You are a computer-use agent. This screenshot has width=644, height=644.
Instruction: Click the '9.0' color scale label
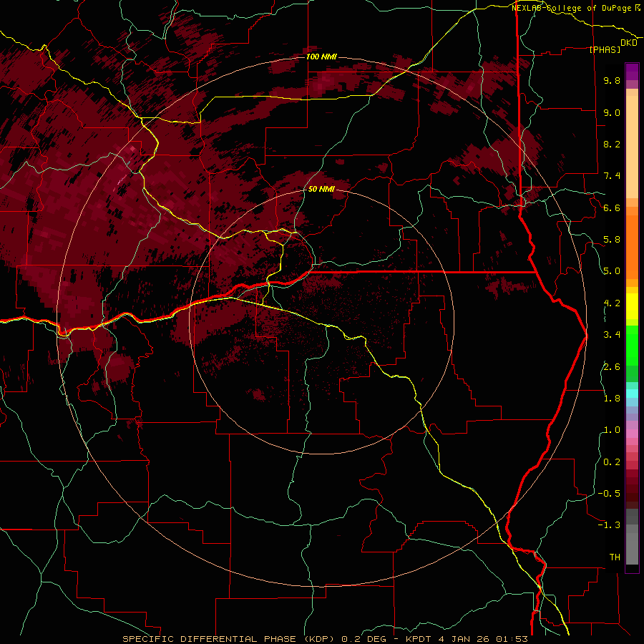click(612, 112)
